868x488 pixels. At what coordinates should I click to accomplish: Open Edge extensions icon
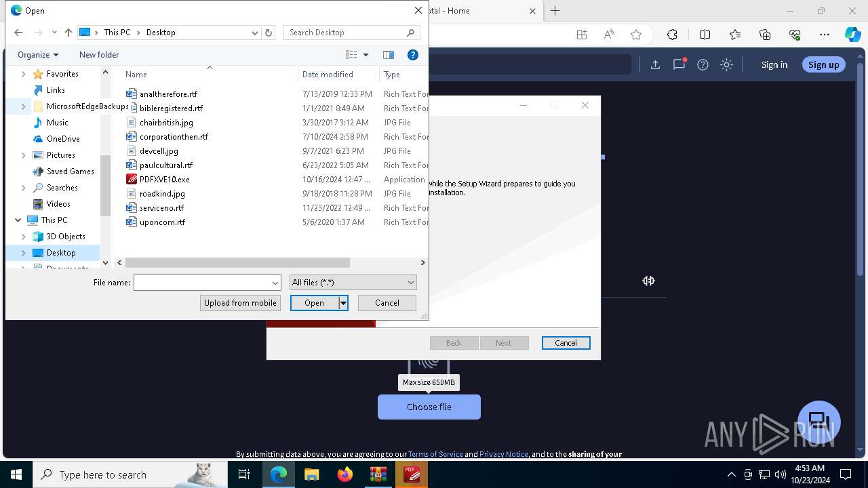coord(672,35)
